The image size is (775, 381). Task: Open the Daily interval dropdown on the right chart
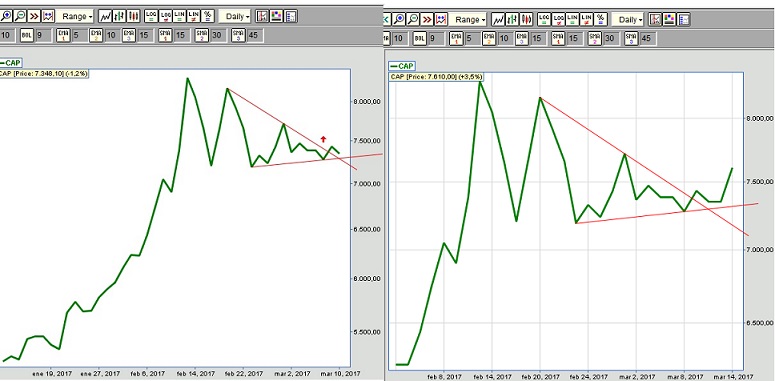pos(628,19)
